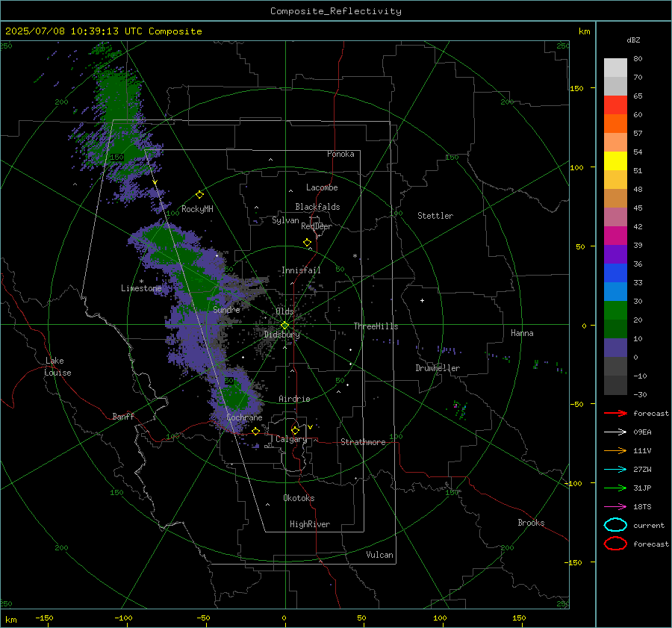
Task: Click the Sundre town label
Action: (x=226, y=309)
